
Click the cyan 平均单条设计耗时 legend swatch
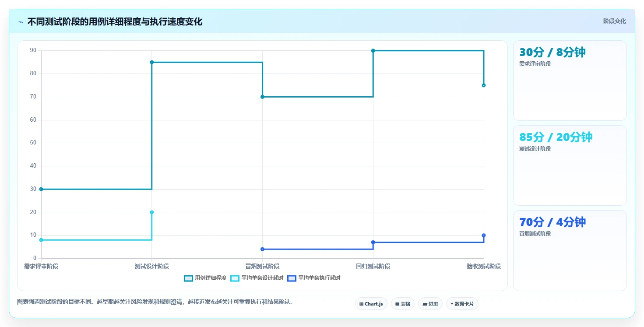pyautogui.click(x=235, y=278)
